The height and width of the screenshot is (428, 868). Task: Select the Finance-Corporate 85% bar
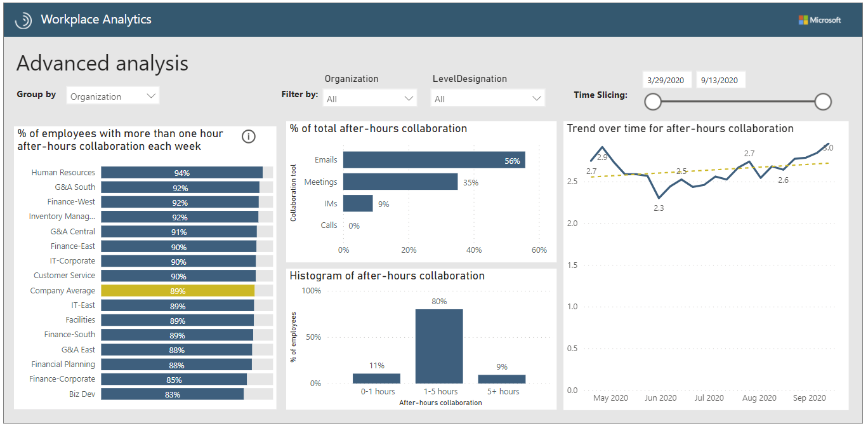(x=174, y=379)
